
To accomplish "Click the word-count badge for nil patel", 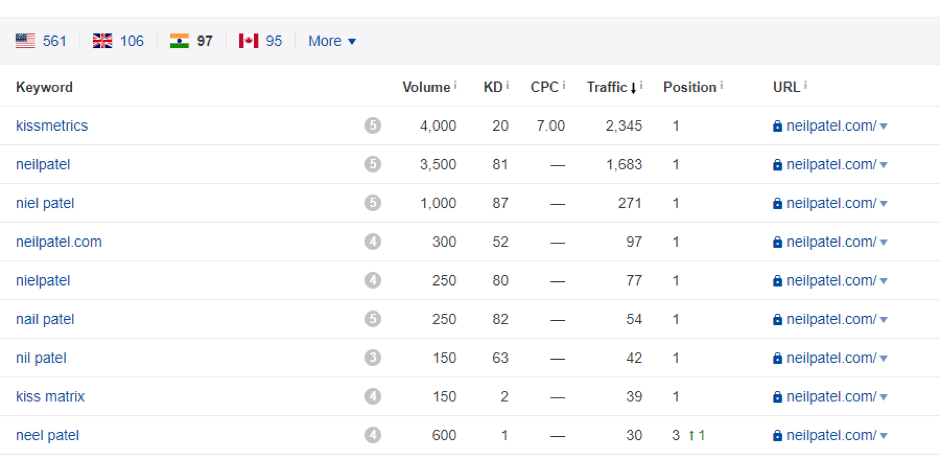I will pos(372,358).
